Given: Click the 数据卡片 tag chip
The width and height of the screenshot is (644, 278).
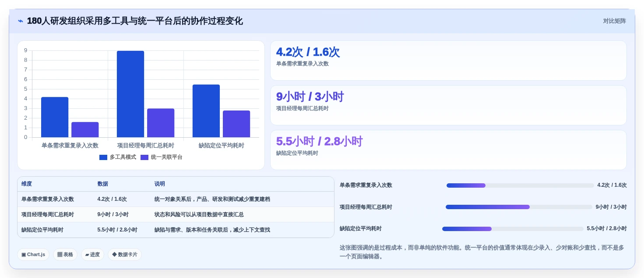Looking at the screenshot, I should pos(125,254).
